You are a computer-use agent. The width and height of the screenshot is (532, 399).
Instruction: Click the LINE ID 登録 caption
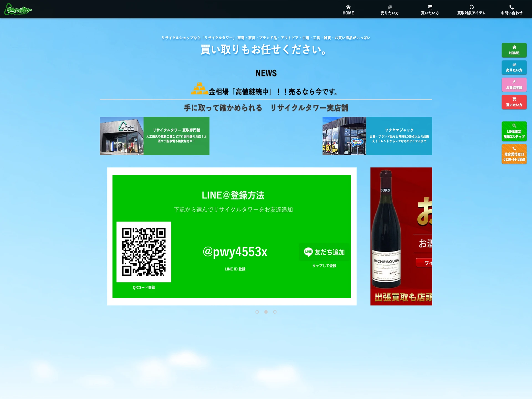pyautogui.click(x=235, y=269)
